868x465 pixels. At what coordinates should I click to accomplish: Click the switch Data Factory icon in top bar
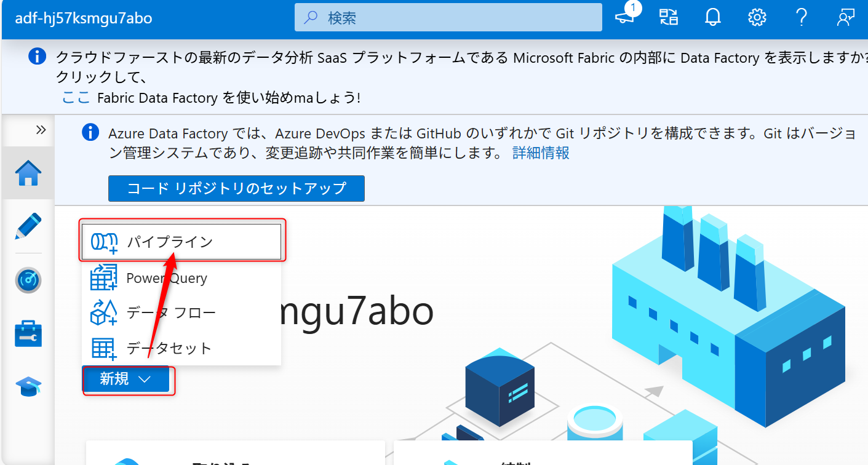[x=668, y=17]
